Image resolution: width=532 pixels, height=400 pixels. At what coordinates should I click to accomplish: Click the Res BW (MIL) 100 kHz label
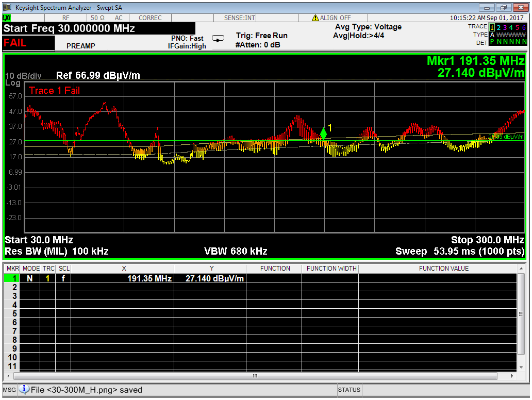(x=56, y=252)
